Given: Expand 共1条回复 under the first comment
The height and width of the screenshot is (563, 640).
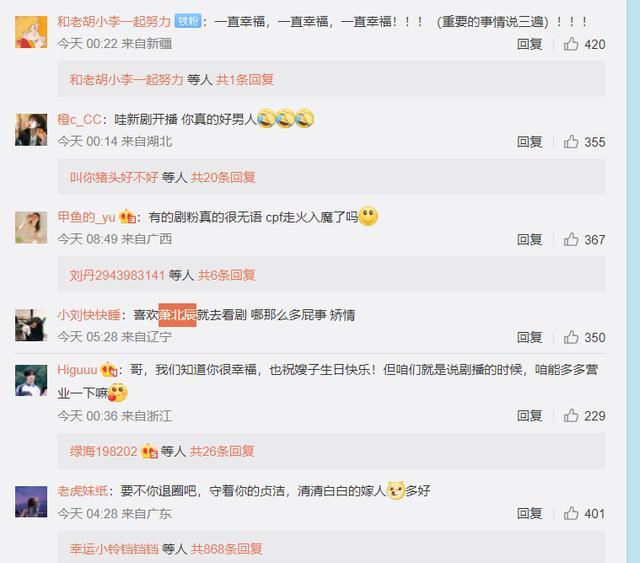Looking at the screenshot, I should click(x=244, y=80).
